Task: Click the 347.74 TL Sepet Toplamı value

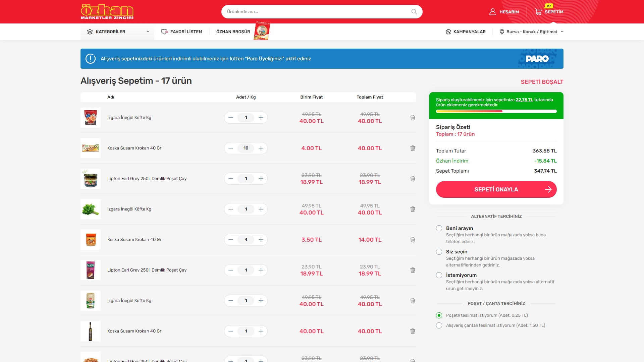Action: [x=545, y=171]
